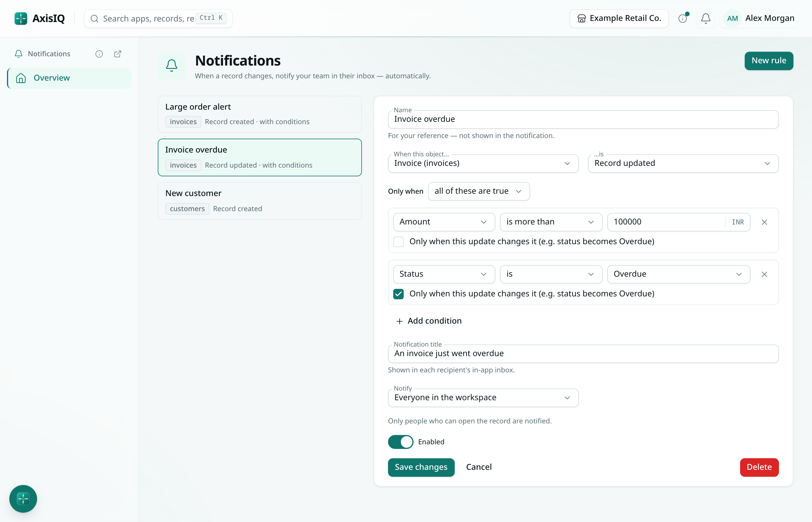812x522 pixels.
Task: Click Notifications label in sidebar header
Action: 49,54
